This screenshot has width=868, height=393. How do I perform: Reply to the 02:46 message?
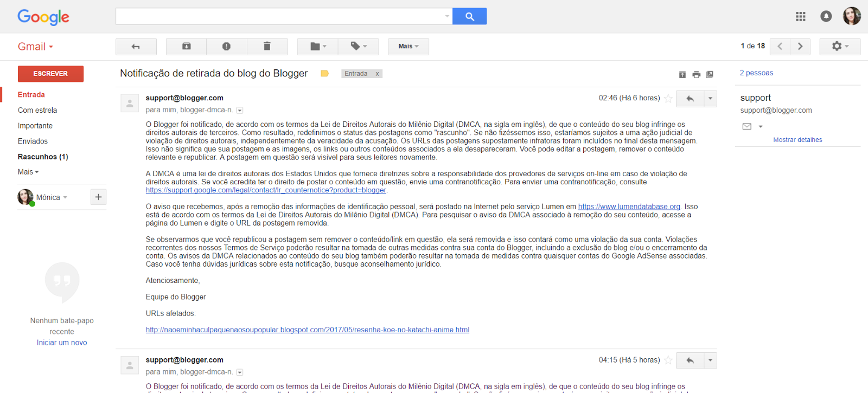[690, 99]
